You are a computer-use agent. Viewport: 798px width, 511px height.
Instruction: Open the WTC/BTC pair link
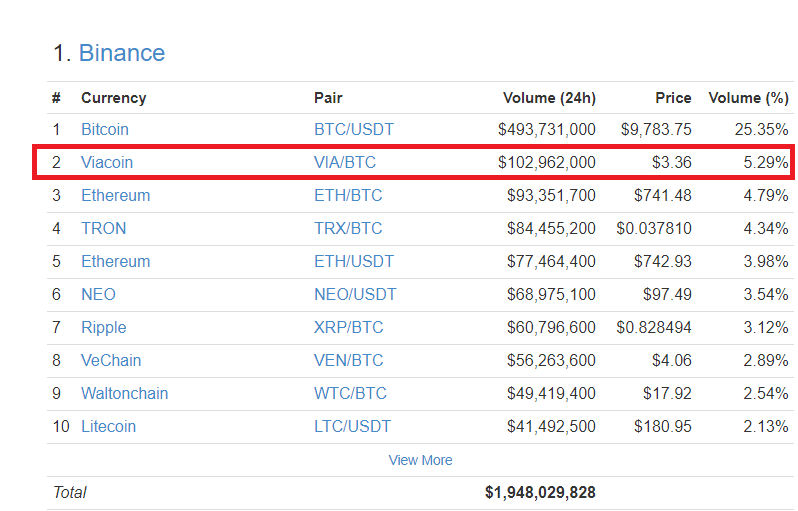pyautogui.click(x=350, y=393)
